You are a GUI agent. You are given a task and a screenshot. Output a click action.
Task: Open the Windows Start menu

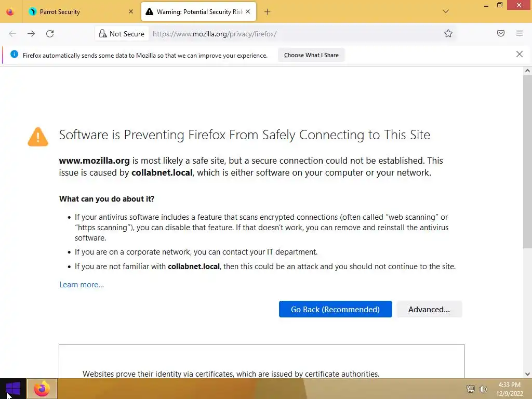coord(13,389)
